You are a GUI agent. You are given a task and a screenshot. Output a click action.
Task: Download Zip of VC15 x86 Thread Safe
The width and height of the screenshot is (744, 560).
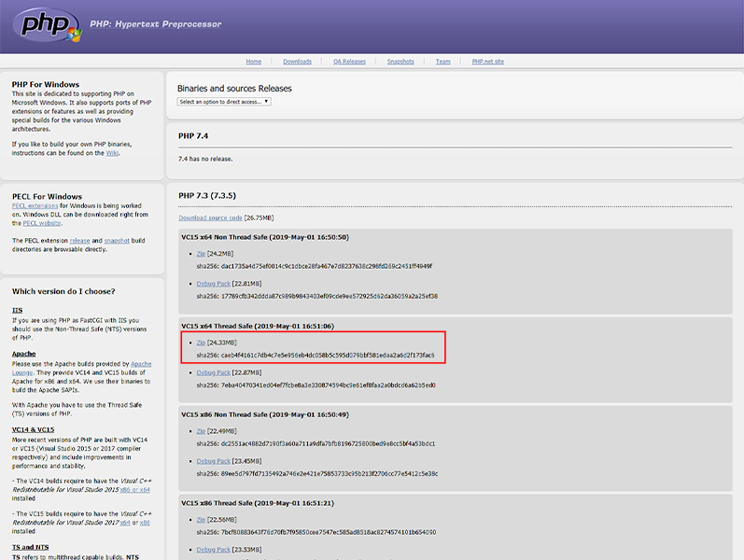click(x=201, y=520)
